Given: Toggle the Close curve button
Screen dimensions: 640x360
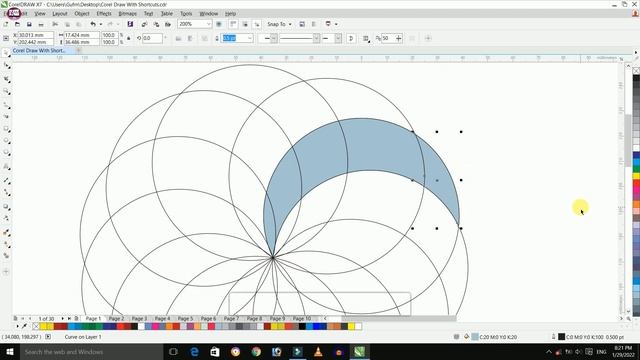Looking at the screenshot, I should pos(351,38).
